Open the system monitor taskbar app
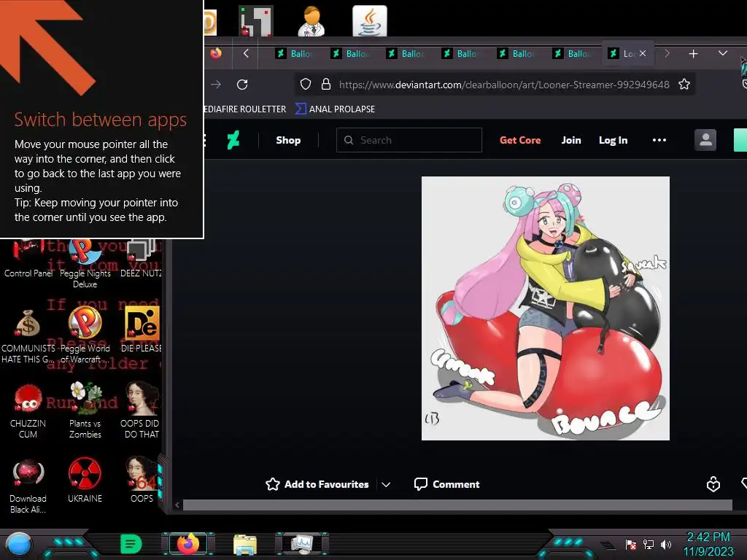Image resolution: width=747 pixels, height=560 pixels. coord(302,544)
